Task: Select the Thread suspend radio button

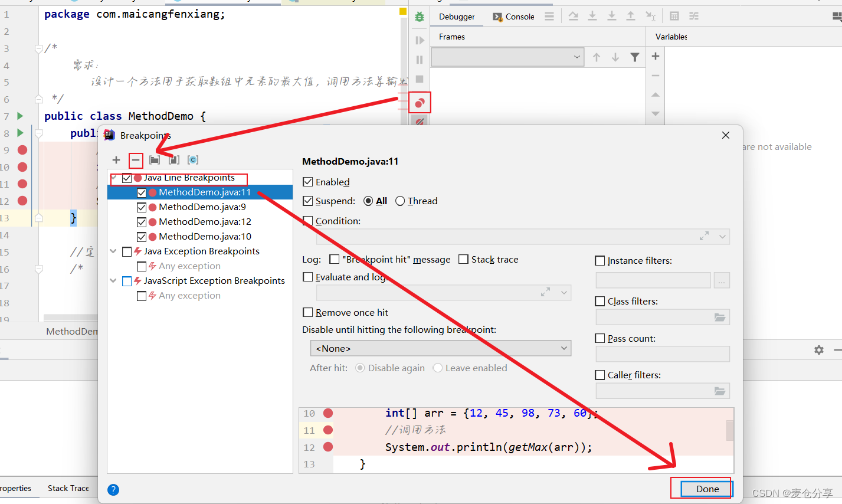Action: 400,201
